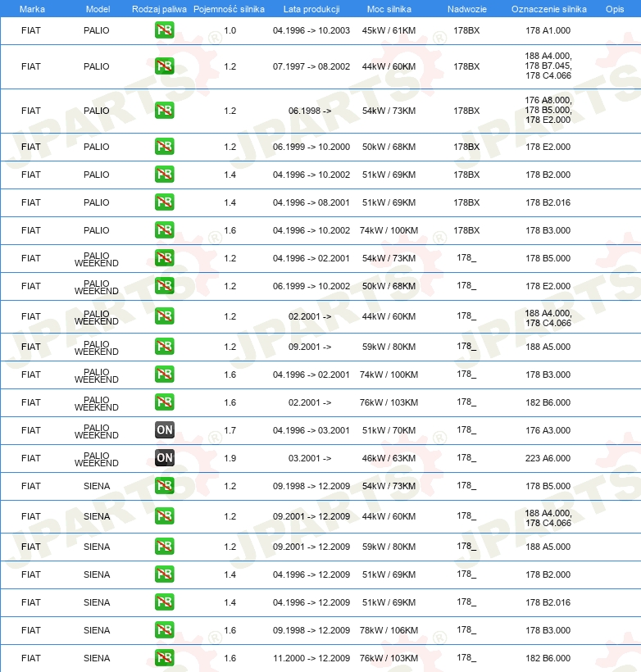This screenshot has width=641, height=672.
Task: Click the petrol icon in the Palio 1.6 178BX row
Action: pyautogui.click(x=164, y=229)
